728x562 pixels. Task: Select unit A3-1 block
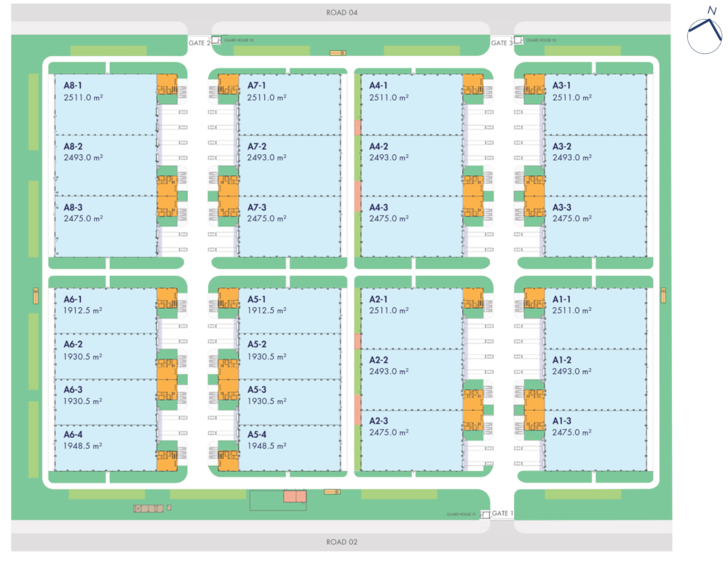point(596,104)
